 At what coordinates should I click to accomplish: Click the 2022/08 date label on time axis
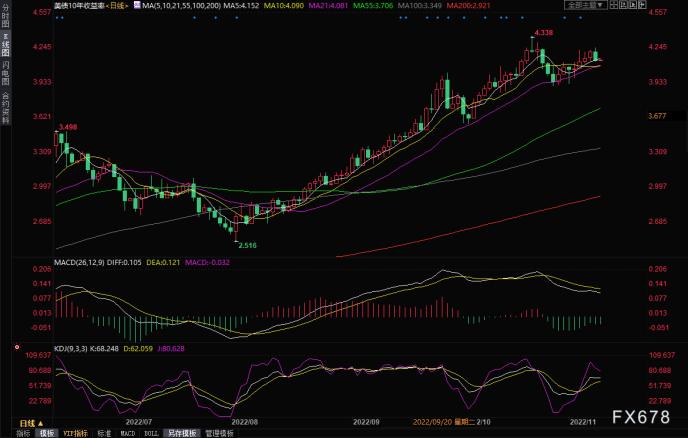(244, 422)
